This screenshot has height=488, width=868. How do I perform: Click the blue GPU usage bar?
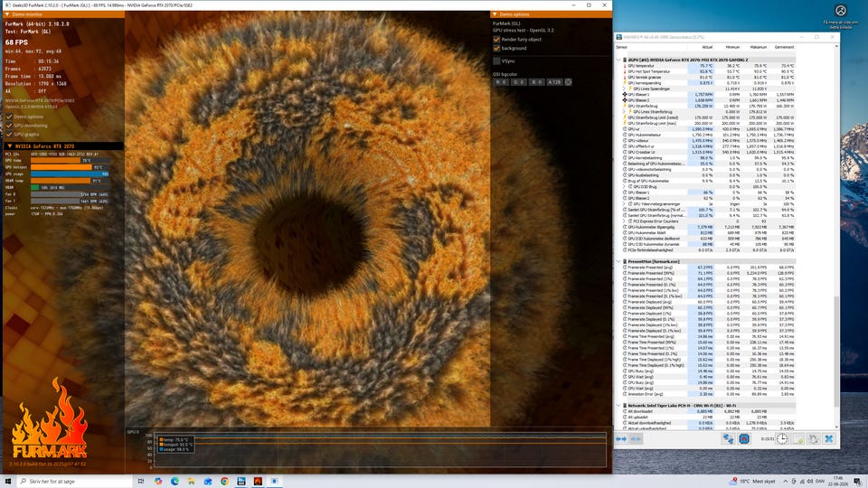(x=70, y=174)
